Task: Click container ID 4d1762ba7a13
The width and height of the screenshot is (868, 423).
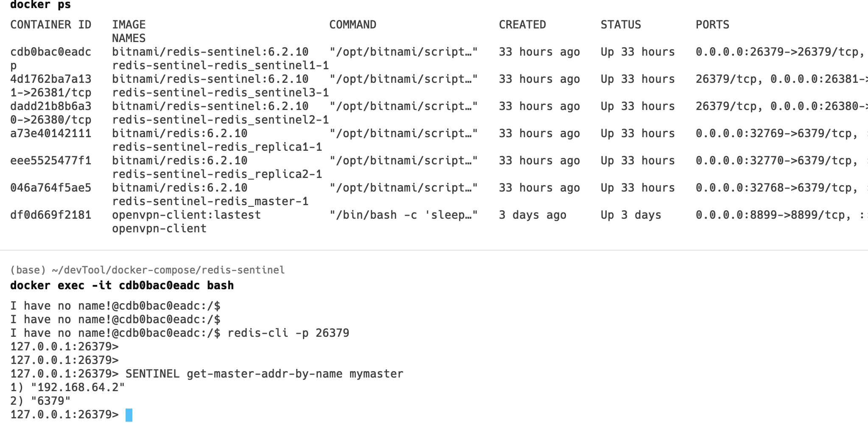Action: pyautogui.click(x=50, y=79)
